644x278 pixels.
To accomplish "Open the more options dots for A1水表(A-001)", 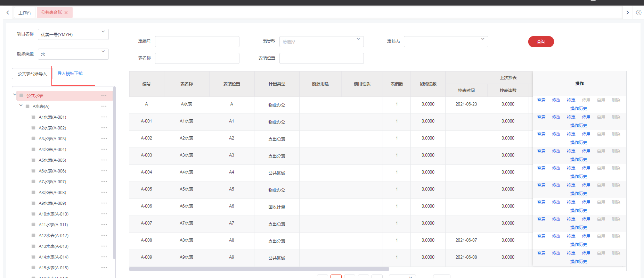I will (x=104, y=117).
